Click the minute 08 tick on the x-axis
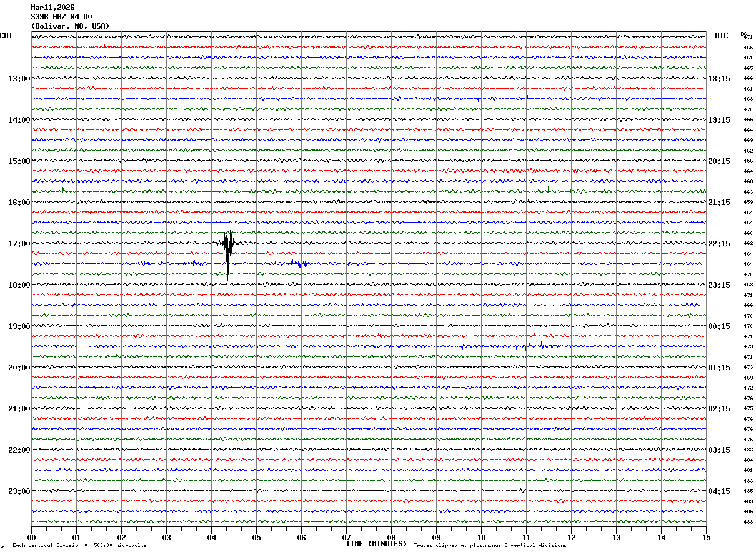The width and height of the screenshot is (756, 554). coord(391,537)
